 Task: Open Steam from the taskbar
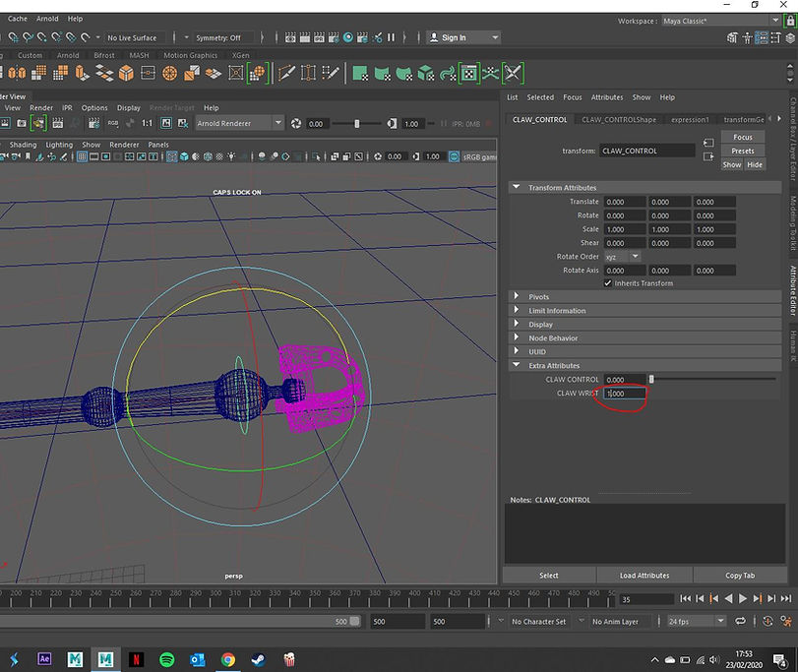click(x=259, y=660)
